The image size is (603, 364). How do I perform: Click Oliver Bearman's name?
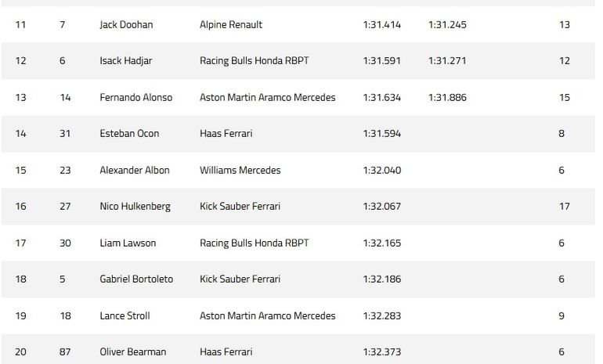click(x=132, y=352)
